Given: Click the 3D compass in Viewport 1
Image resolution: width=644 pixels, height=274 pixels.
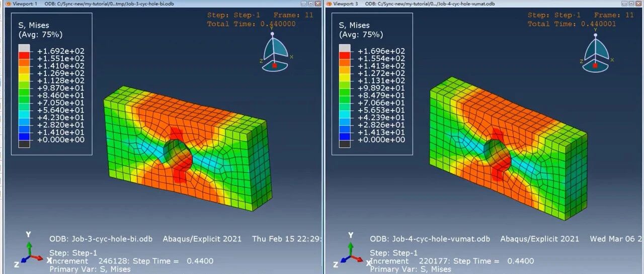Looking at the screenshot, I should click(x=275, y=53).
